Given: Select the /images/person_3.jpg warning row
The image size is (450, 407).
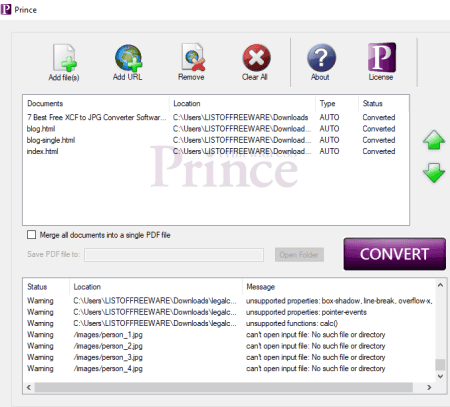Looking at the screenshot, I should pos(229,357).
